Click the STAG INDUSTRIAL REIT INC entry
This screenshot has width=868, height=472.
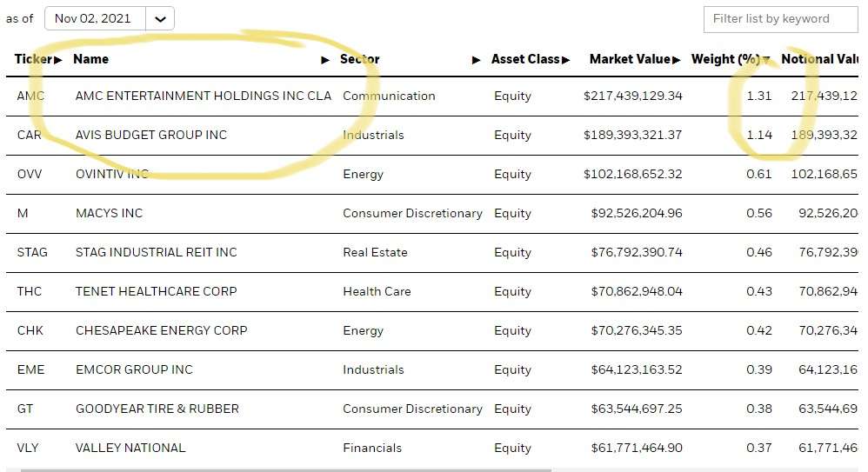pos(156,252)
